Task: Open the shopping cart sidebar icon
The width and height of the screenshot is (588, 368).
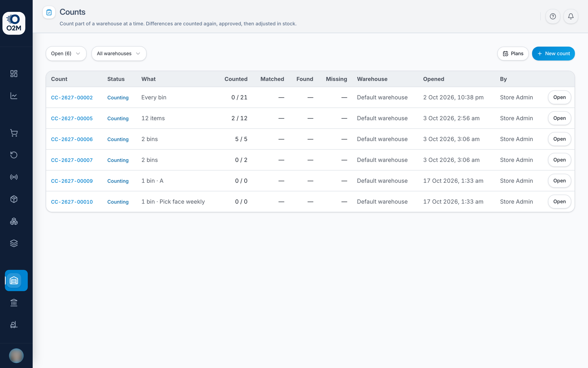Action: [14, 133]
